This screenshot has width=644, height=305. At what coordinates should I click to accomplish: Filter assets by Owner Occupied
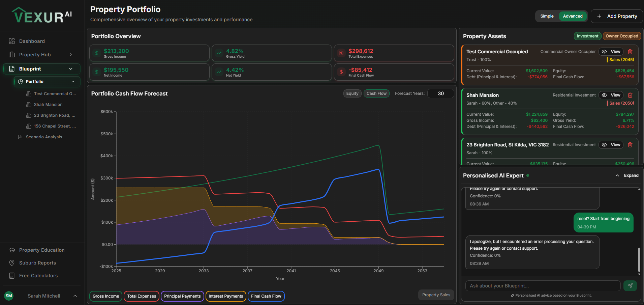coord(621,36)
